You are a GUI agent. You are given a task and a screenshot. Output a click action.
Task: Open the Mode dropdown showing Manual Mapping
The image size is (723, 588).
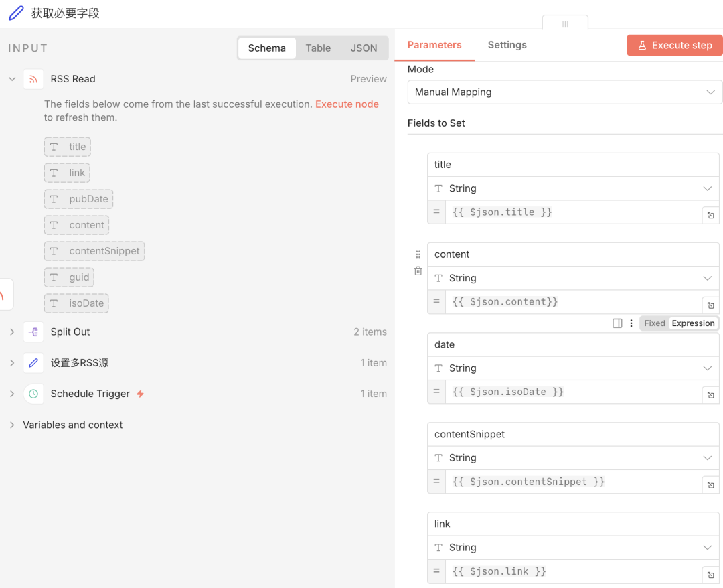(x=564, y=92)
